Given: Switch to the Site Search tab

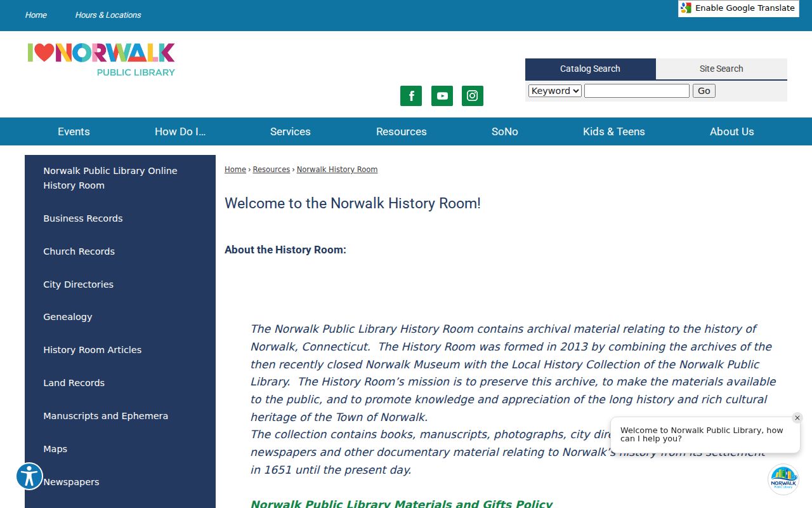Looking at the screenshot, I should pos(721,69).
